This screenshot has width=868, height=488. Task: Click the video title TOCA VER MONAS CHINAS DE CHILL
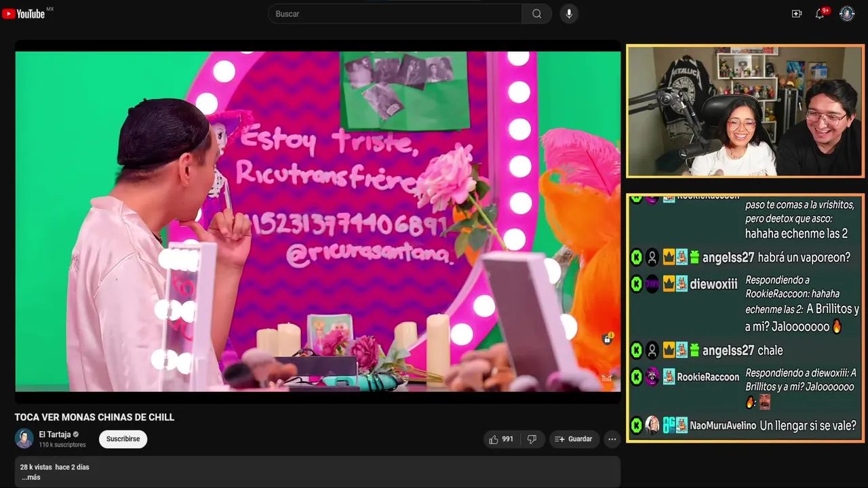(x=95, y=418)
